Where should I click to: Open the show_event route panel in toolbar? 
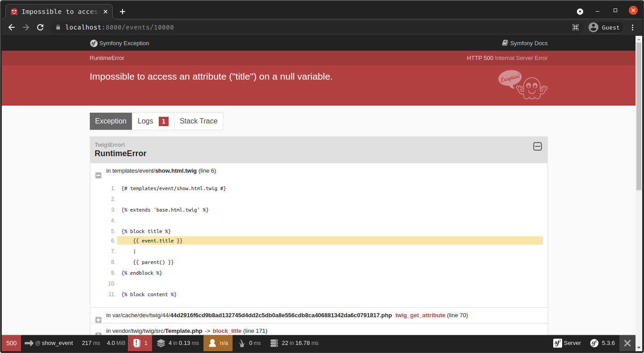click(x=49, y=343)
